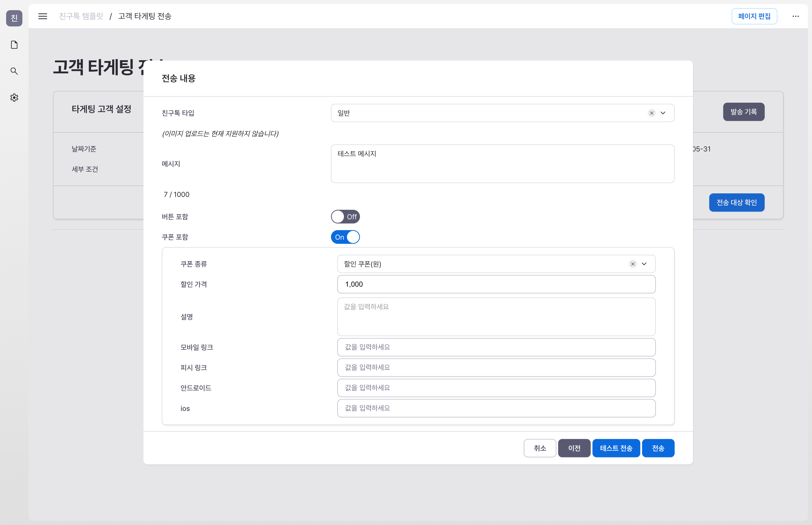Click the 전송 button
812x525 pixels.
pos(658,447)
